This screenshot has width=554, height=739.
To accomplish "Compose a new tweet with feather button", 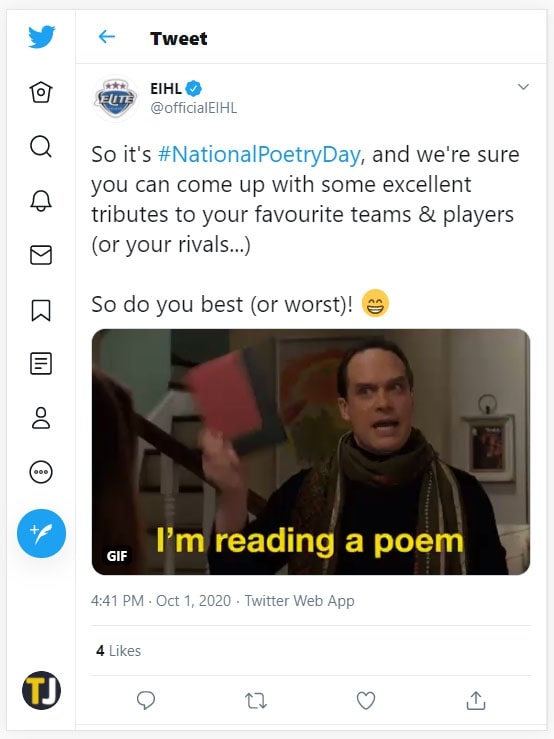I will 41,534.
